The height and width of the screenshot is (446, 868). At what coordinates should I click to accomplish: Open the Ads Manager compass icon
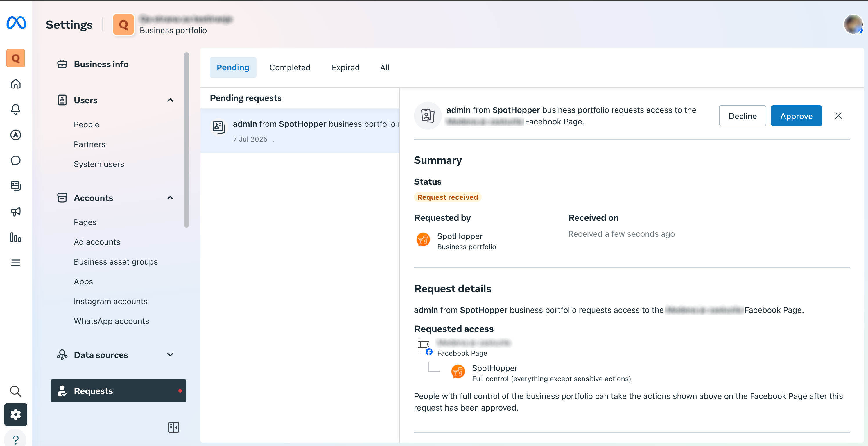click(15, 135)
